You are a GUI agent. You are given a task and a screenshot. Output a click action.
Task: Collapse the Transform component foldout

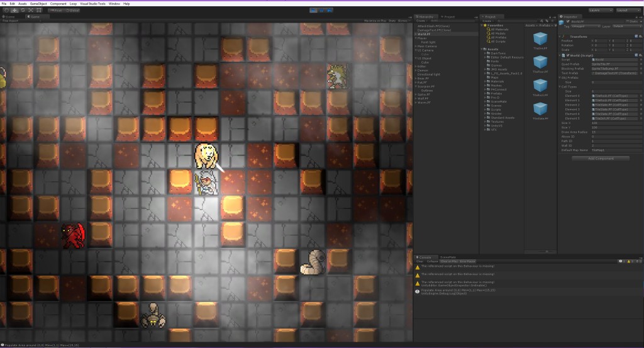[x=560, y=36]
